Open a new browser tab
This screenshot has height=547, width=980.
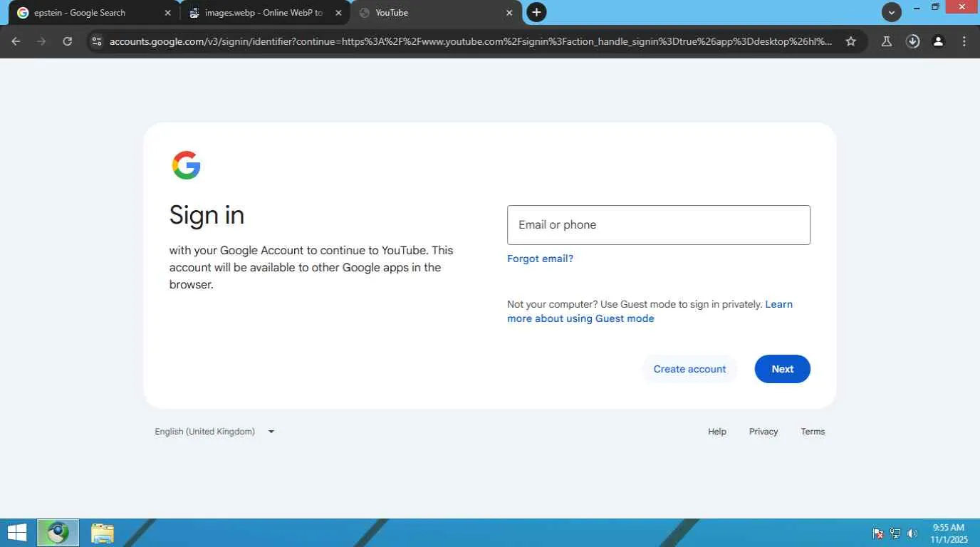pos(536,12)
